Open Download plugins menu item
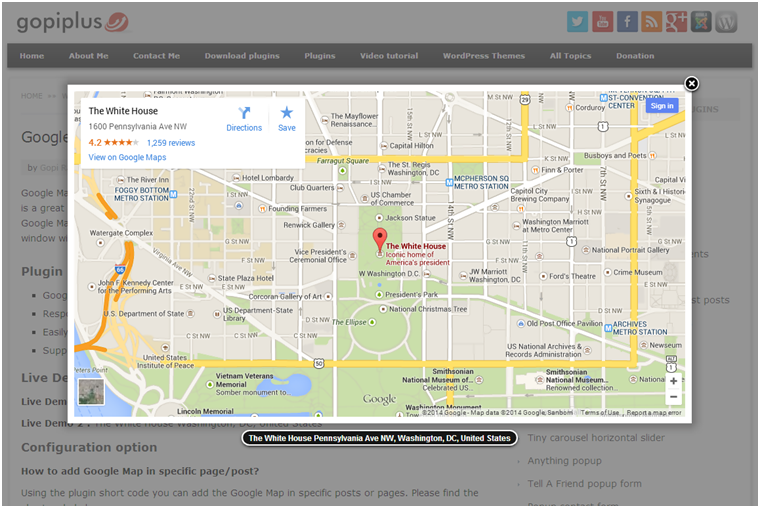Viewport: 760px width, 508px height. pos(242,56)
